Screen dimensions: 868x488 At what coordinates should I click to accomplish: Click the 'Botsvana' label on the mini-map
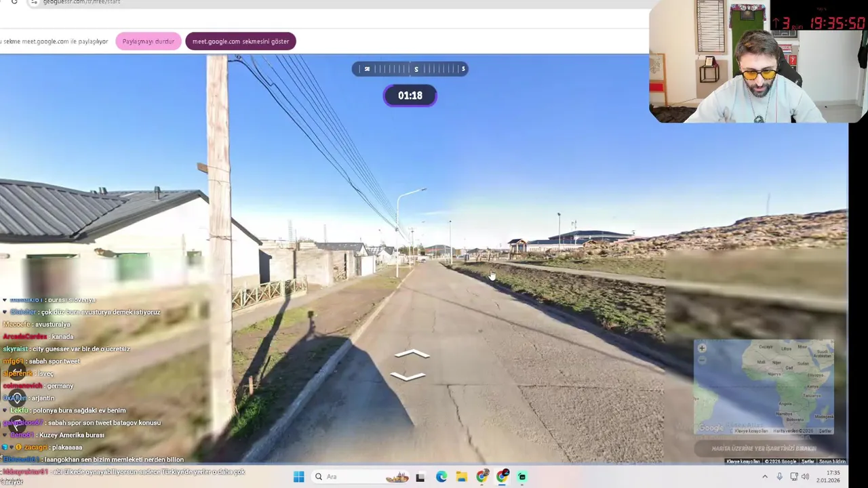point(795,420)
